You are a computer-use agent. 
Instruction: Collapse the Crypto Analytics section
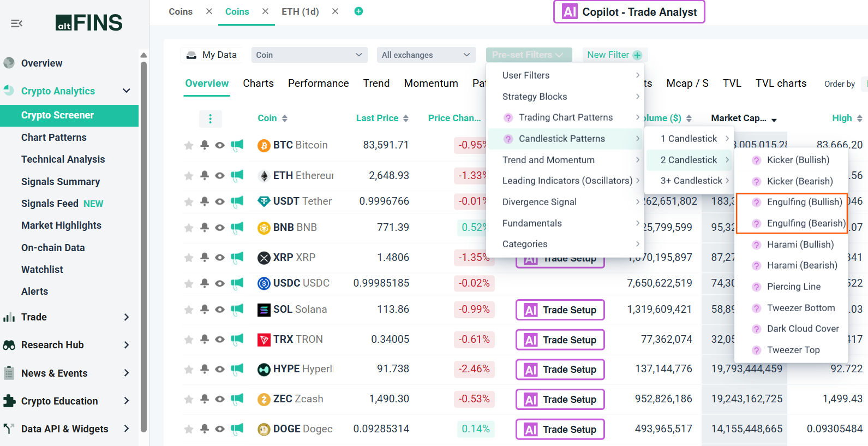coord(127,91)
